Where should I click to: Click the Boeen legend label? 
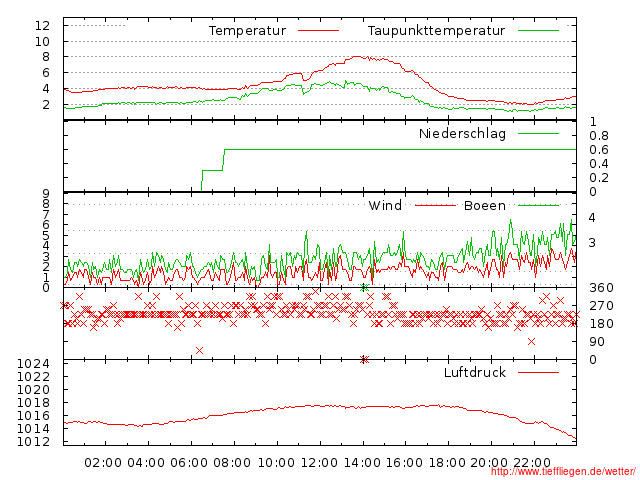point(485,205)
